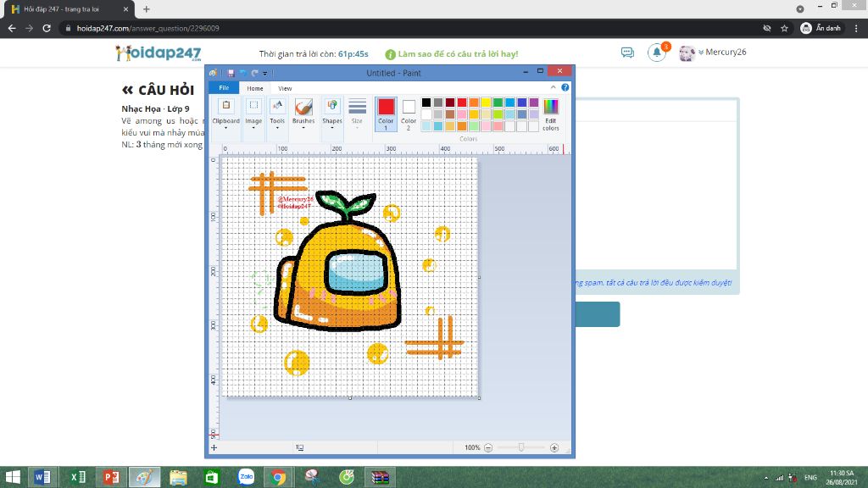Switch to the View ribbon tab
The width and height of the screenshot is (868, 488).
tap(285, 88)
